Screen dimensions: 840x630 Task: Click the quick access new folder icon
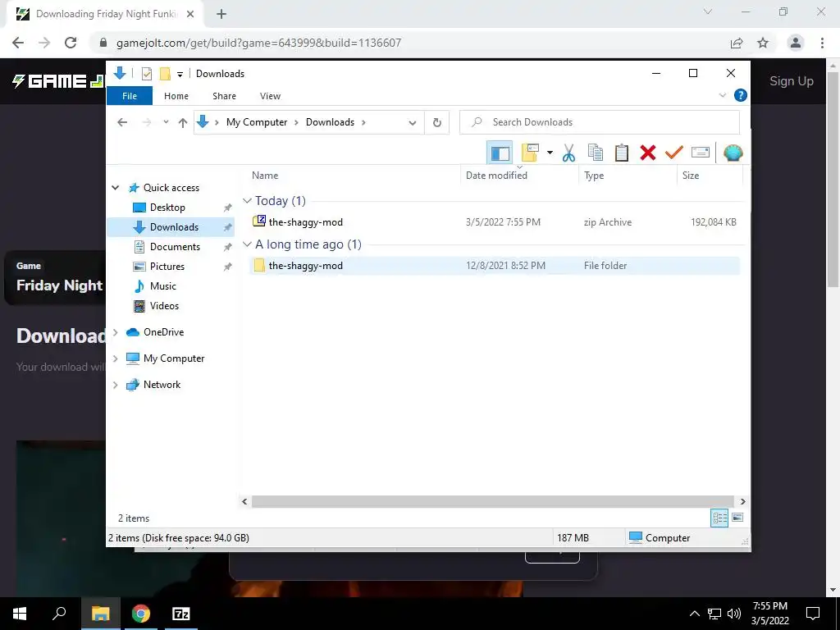(x=165, y=74)
